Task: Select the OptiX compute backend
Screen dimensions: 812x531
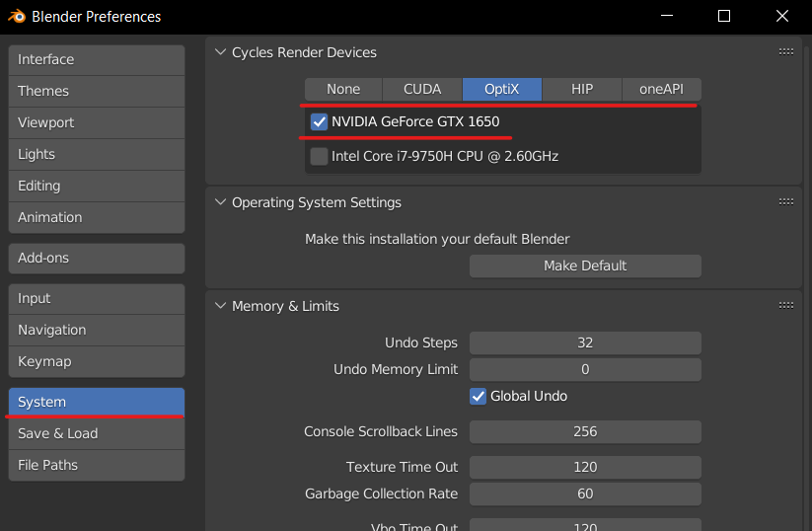Action: click(x=502, y=89)
